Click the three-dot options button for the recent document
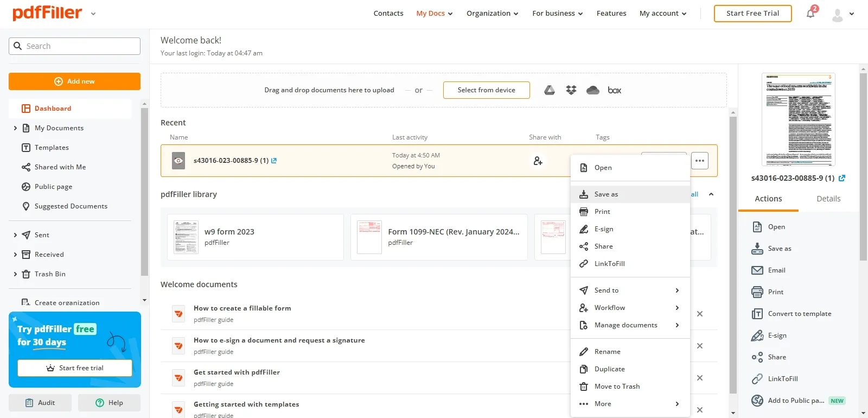Screen dimensions: 868x418 700,161
